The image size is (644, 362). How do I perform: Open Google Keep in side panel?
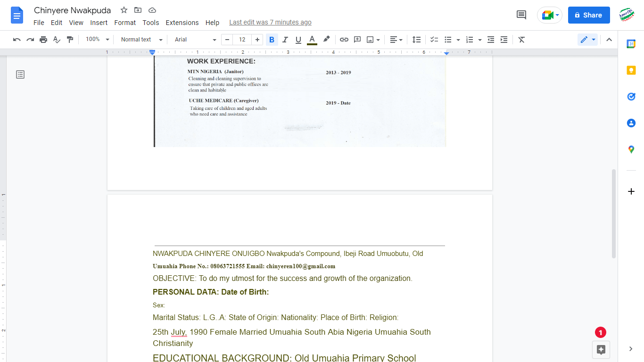pos(631,70)
